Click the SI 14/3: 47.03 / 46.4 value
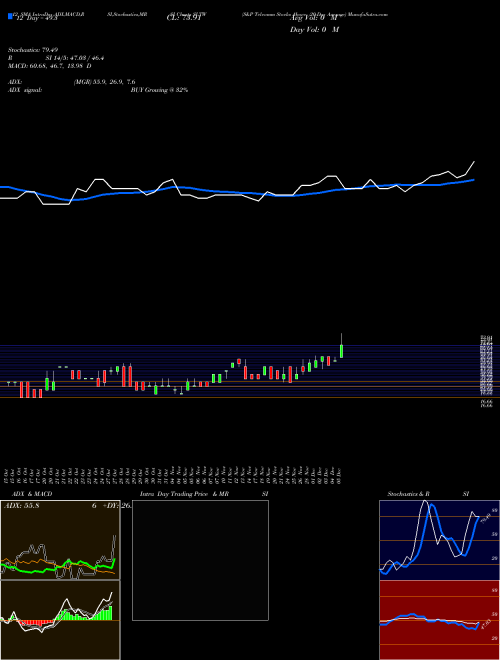Viewport: 500px width, 660px height. click(x=76, y=58)
